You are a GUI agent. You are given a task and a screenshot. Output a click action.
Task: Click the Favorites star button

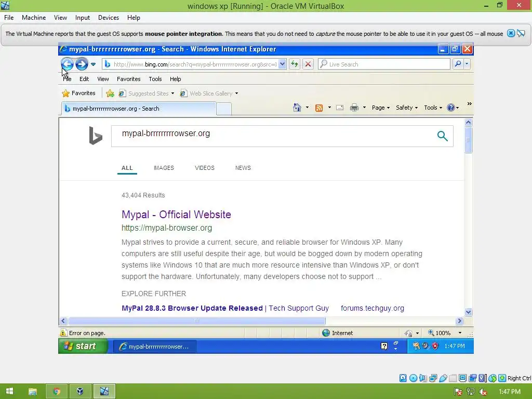point(79,93)
